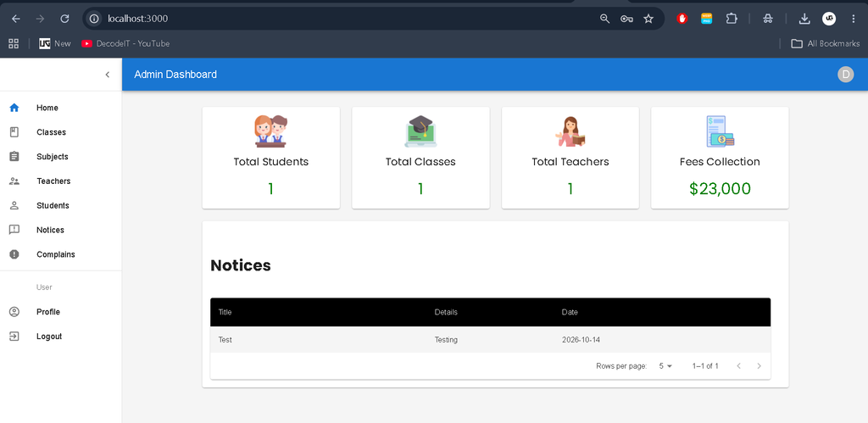Click the browser forward arrow
868x423 pixels.
(40, 19)
